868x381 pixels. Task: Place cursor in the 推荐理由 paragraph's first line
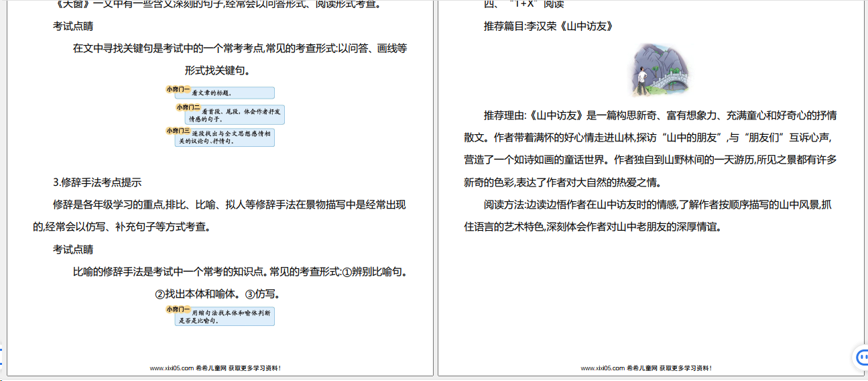tap(660, 115)
